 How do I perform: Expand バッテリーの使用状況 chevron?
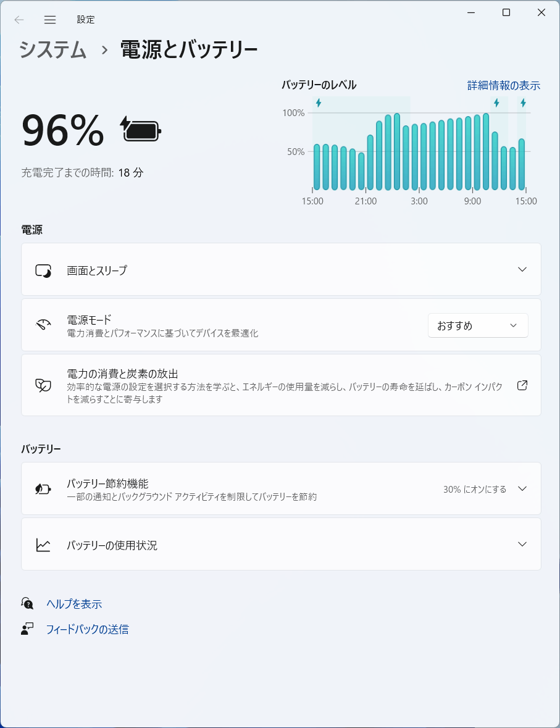(x=522, y=544)
